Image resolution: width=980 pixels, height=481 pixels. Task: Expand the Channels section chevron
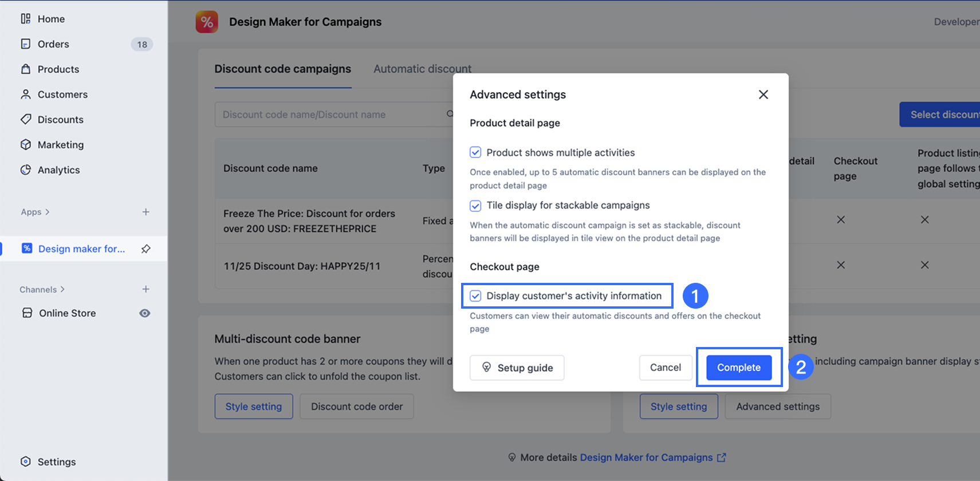pos(62,289)
